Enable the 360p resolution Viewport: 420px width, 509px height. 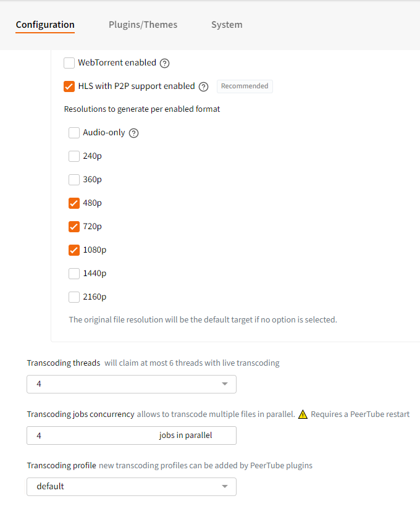[73, 179]
